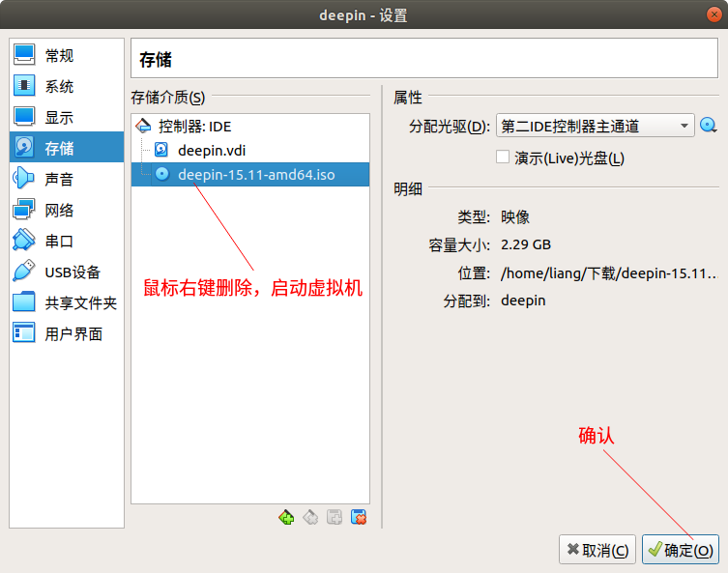Click the location path /home/liang/下载/deepin-15.11..

pos(609,272)
